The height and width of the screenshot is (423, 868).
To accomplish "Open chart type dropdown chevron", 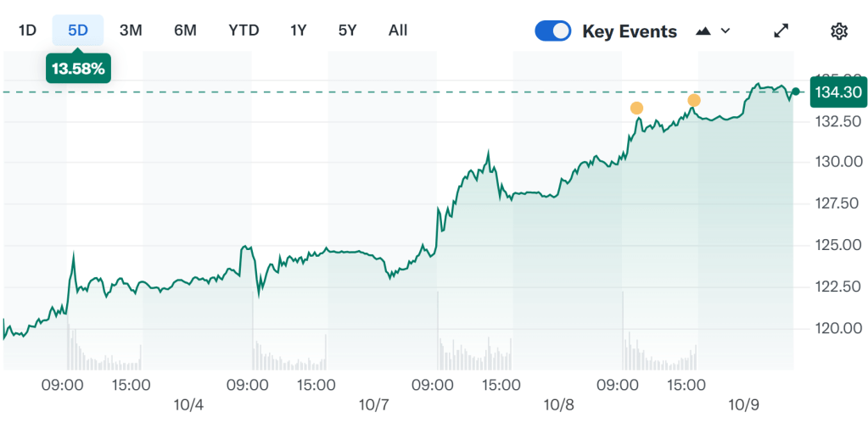I will 725,31.
